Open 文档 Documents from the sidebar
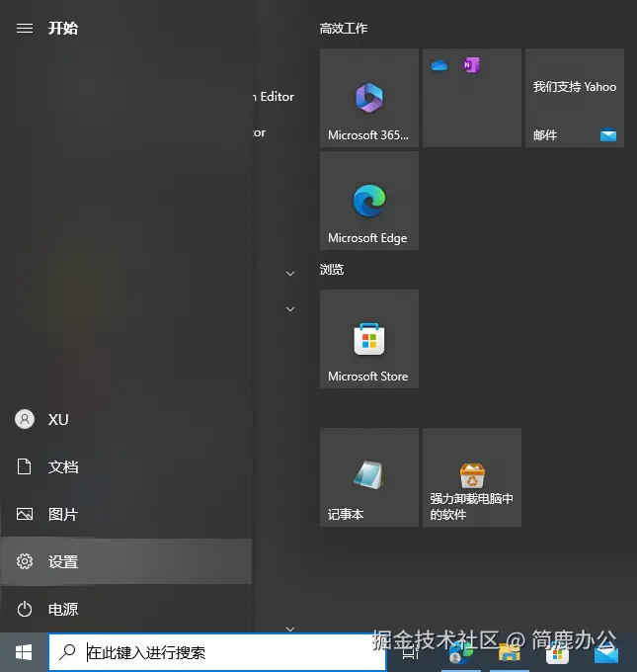This screenshot has height=672, width=637. click(126, 466)
